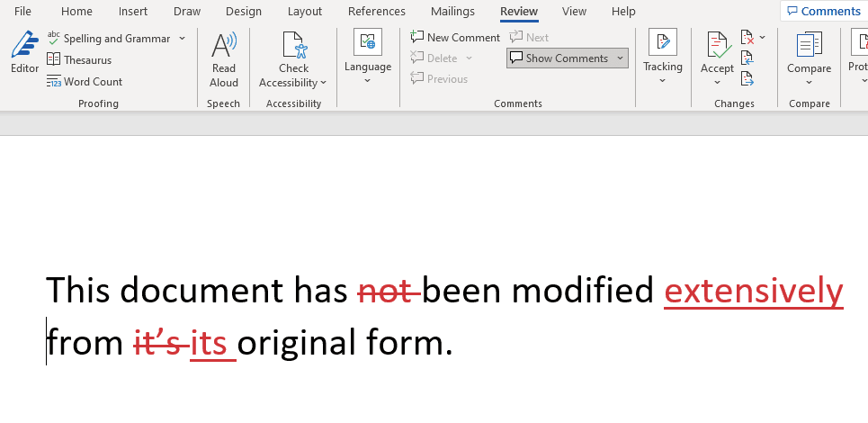Click the Reject change icon
Viewport: 868px width, 423px height.
(x=747, y=38)
